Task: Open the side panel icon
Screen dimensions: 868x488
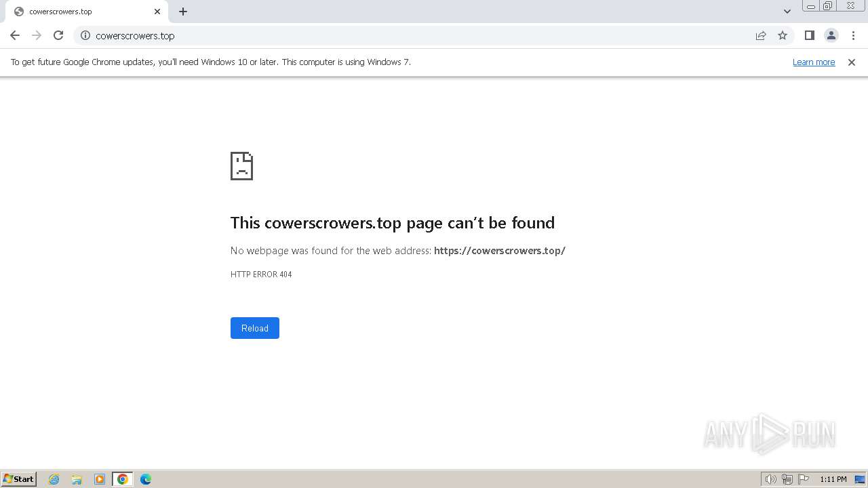Action: [809, 35]
